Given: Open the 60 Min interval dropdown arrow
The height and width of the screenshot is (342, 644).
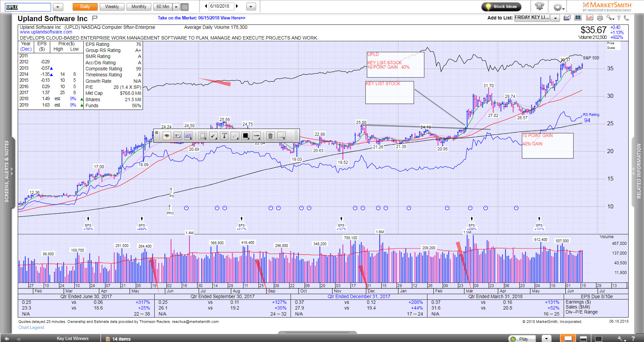Looking at the screenshot, I should [x=176, y=7].
